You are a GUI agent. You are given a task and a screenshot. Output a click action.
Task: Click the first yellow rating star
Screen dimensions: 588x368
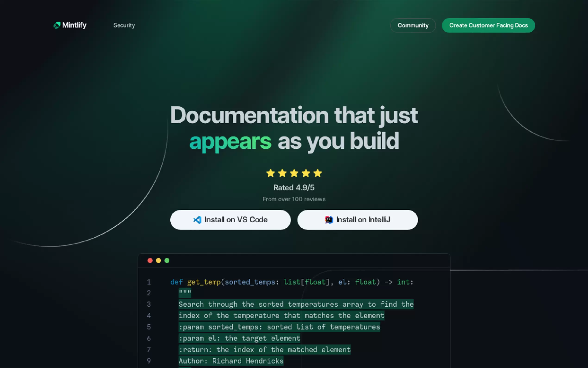tap(270, 173)
